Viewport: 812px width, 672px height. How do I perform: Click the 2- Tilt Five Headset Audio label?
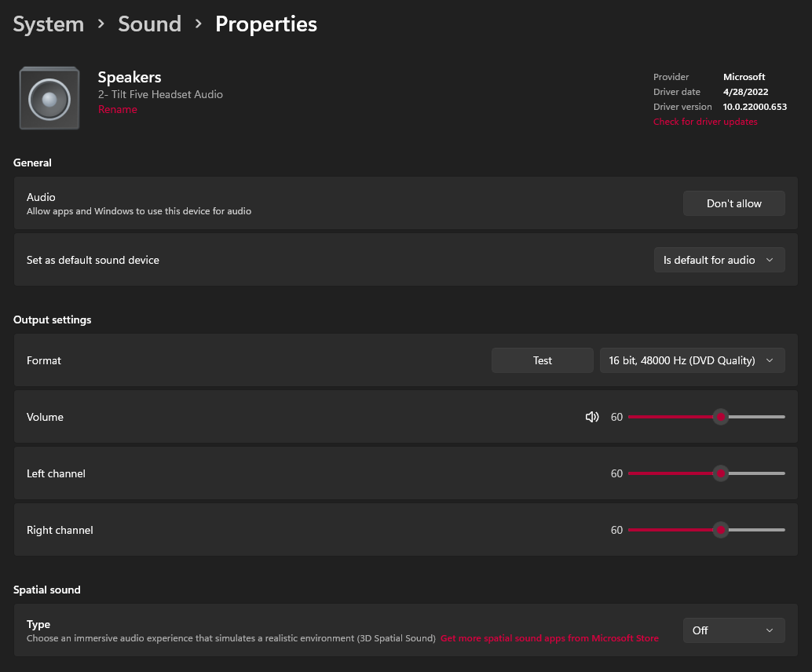pyautogui.click(x=160, y=94)
